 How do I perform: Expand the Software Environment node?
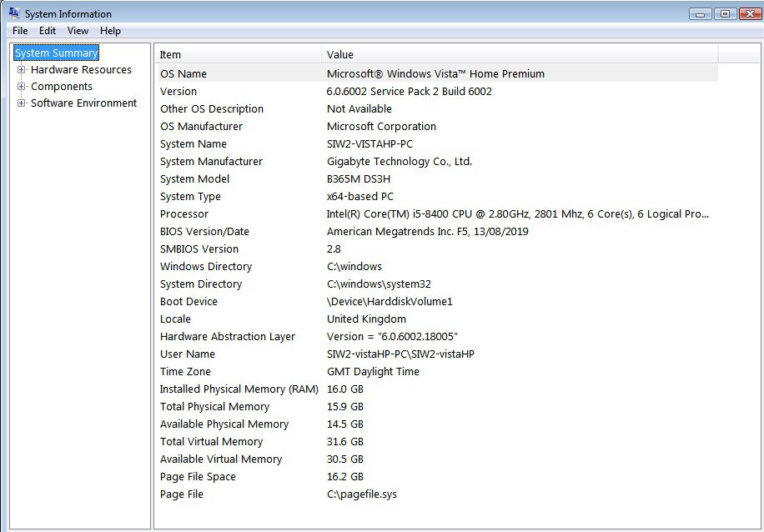(x=21, y=103)
